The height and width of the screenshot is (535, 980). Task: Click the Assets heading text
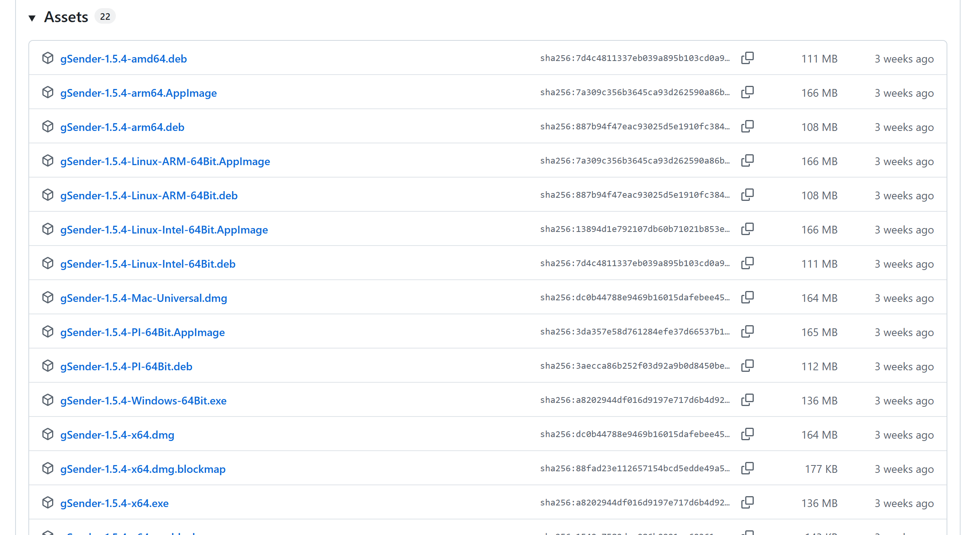(x=66, y=17)
